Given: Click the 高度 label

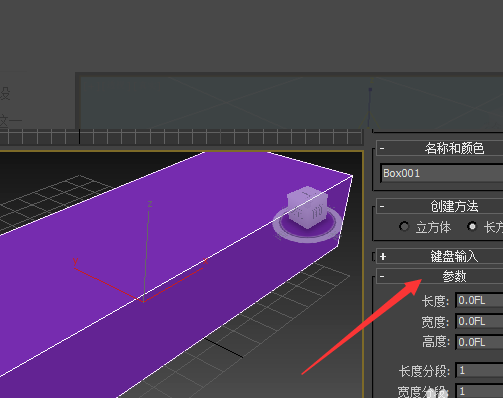Looking at the screenshot, I should coord(436,342).
